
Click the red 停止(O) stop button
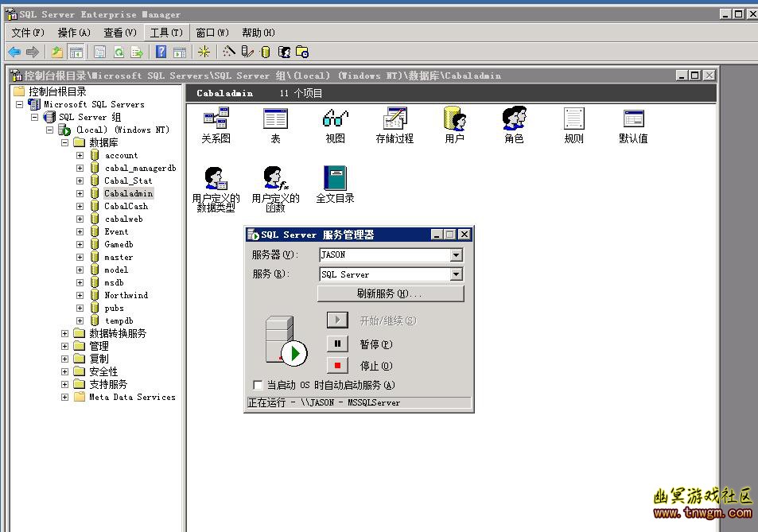point(337,366)
